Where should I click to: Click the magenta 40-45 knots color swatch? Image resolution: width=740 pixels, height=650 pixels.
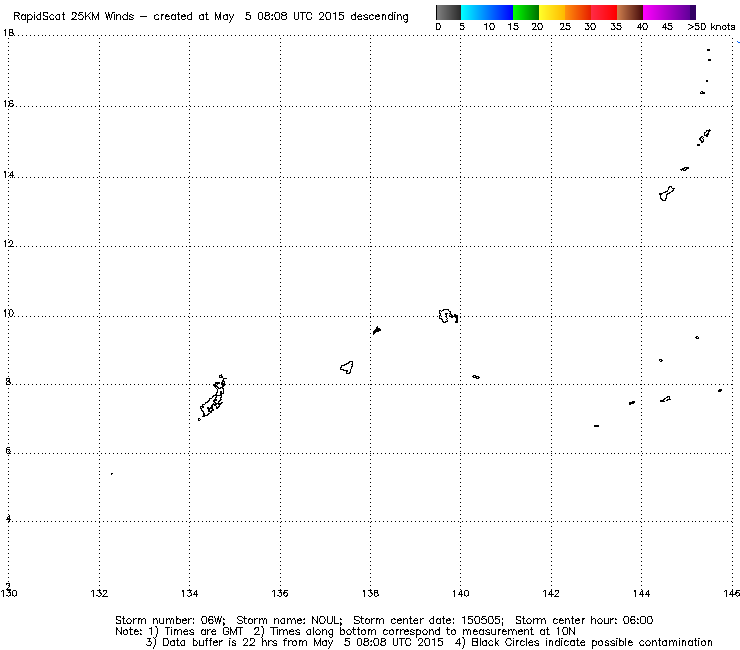[x=656, y=12]
